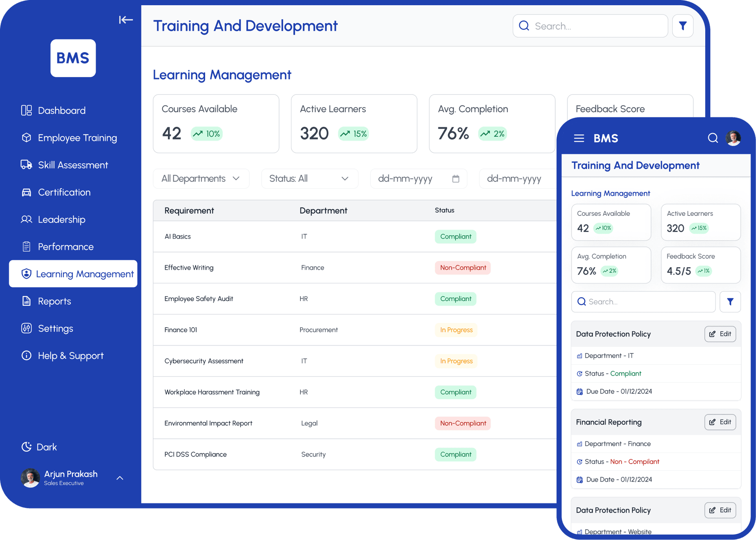Image resolution: width=756 pixels, height=540 pixels.
Task: Open the Leadership section
Action: 61,219
